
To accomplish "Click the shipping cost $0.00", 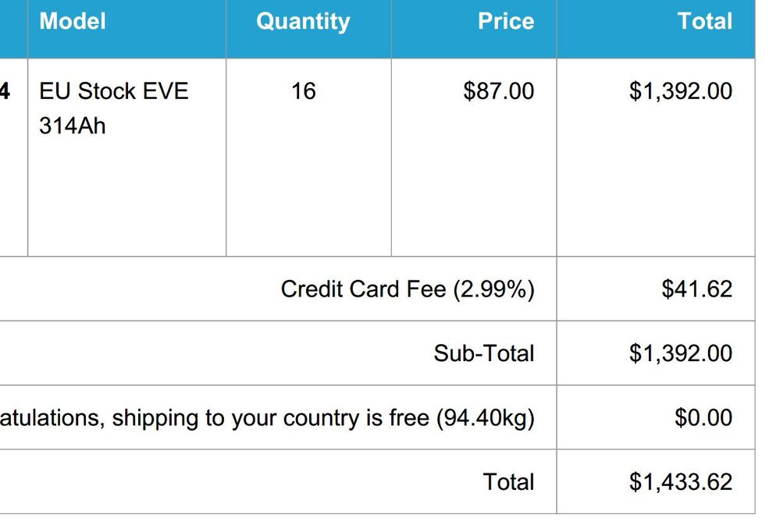I will tap(703, 418).
